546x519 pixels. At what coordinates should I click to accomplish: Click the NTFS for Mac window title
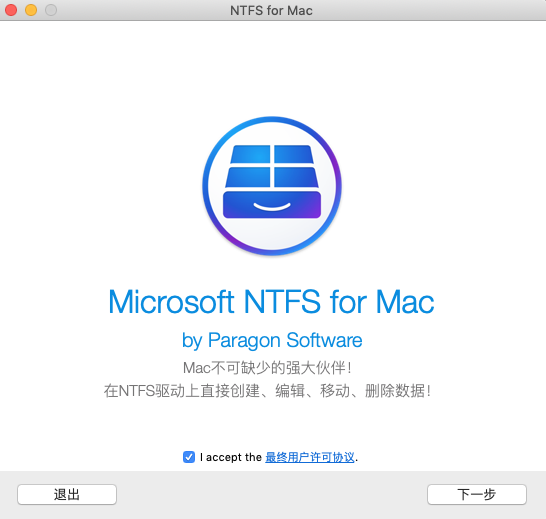(x=271, y=10)
